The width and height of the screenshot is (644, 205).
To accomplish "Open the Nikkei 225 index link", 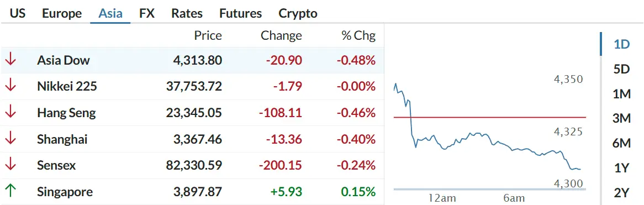I will pos(67,87).
